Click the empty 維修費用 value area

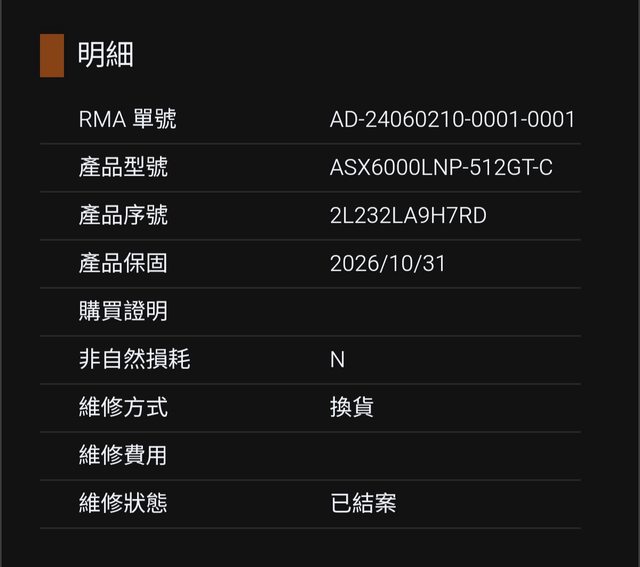(x=452, y=456)
